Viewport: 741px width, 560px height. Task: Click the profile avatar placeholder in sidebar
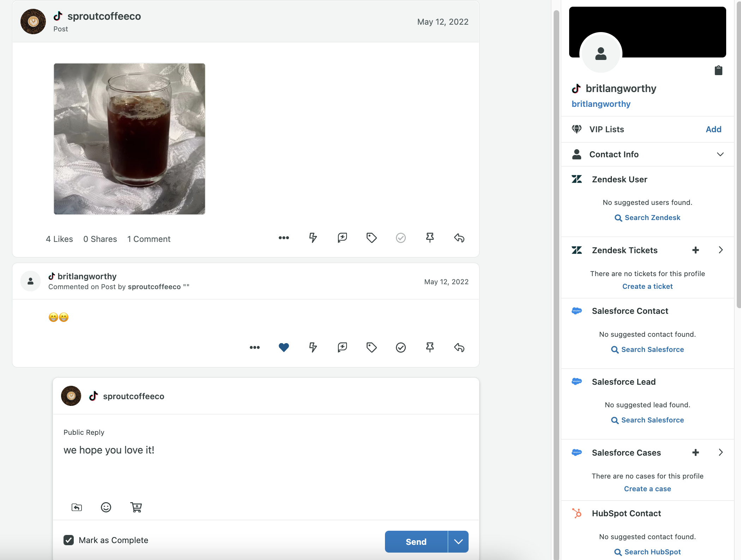(x=601, y=53)
